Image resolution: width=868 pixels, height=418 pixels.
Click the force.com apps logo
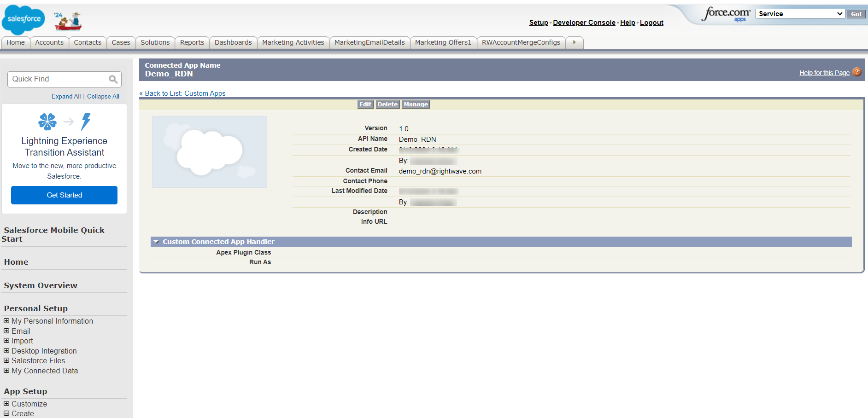[x=726, y=14]
